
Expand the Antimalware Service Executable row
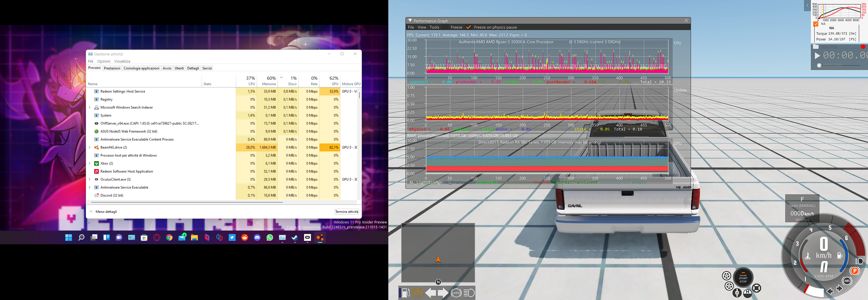[x=90, y=187]
